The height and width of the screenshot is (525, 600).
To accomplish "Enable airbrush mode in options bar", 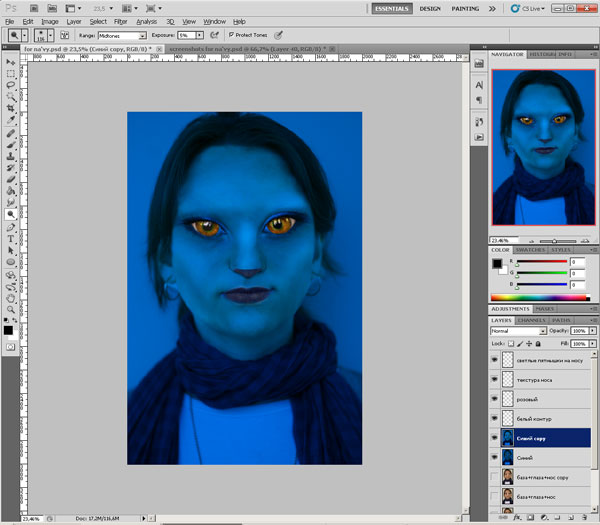I will [x=214, y=34].
